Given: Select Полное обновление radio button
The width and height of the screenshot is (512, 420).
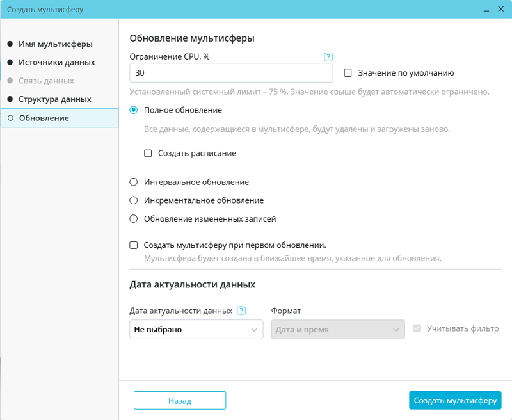Looking at the screenshot, I should click(x=134, y=110).
